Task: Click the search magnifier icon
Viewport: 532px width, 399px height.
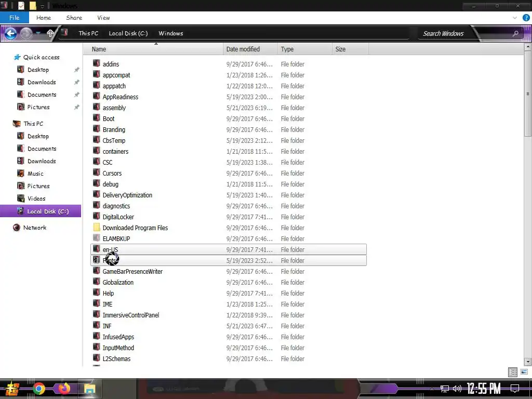Action: 515,33
